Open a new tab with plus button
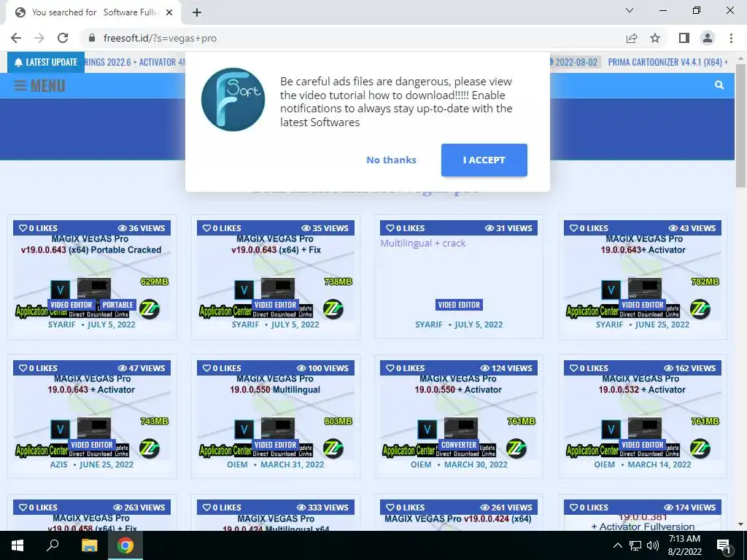The width and height of the screenshot is (747, 560). pos(197,12)
